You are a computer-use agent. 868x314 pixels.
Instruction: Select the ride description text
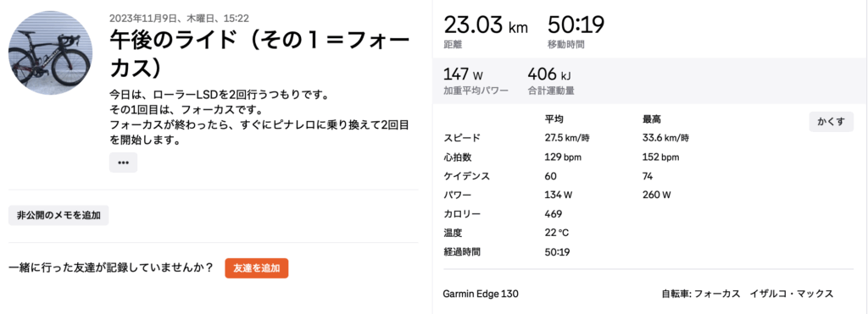pos(259,117)
